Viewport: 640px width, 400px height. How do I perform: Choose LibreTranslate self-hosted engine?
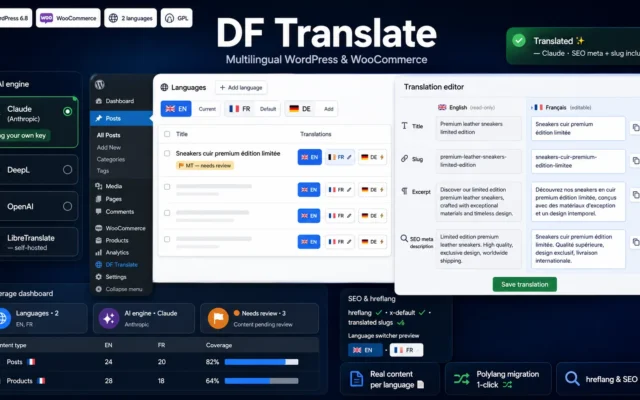[39, 242]
